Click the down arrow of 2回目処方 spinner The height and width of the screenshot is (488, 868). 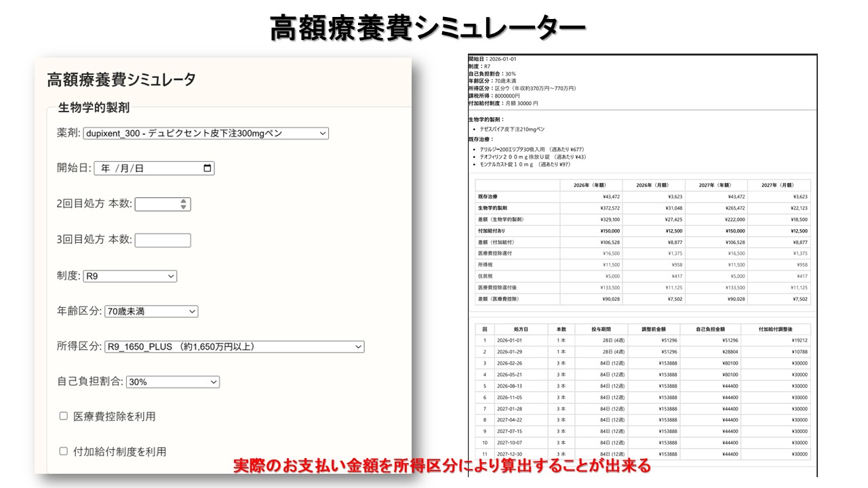point(183,207)
